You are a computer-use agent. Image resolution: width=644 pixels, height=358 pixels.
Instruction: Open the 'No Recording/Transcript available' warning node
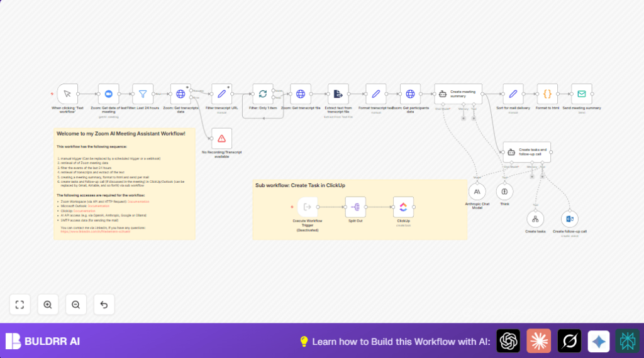pos(222,138)
